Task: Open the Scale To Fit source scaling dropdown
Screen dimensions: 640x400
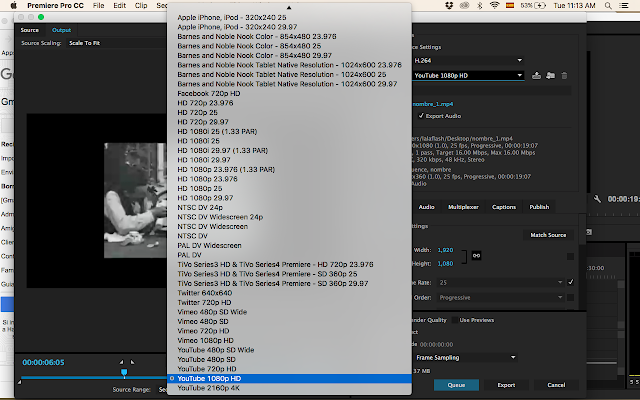Action: [116, 43]
